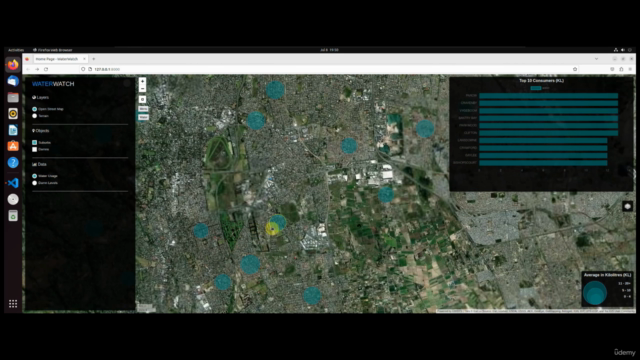The width and height of the screenshot is (640, 360).
Task: Open Rhythmbox music player from dock
Action: pyautogui.click(x=13, y=113)
